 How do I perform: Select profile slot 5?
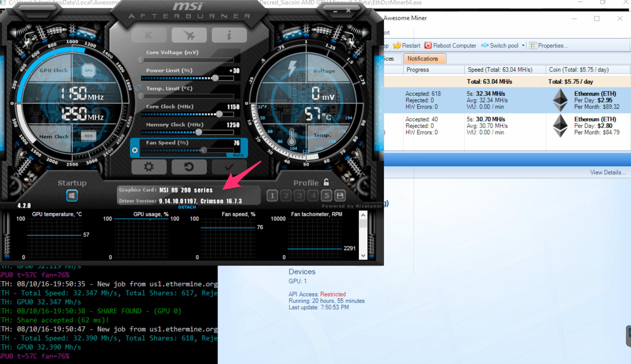(x=327, y=196)
